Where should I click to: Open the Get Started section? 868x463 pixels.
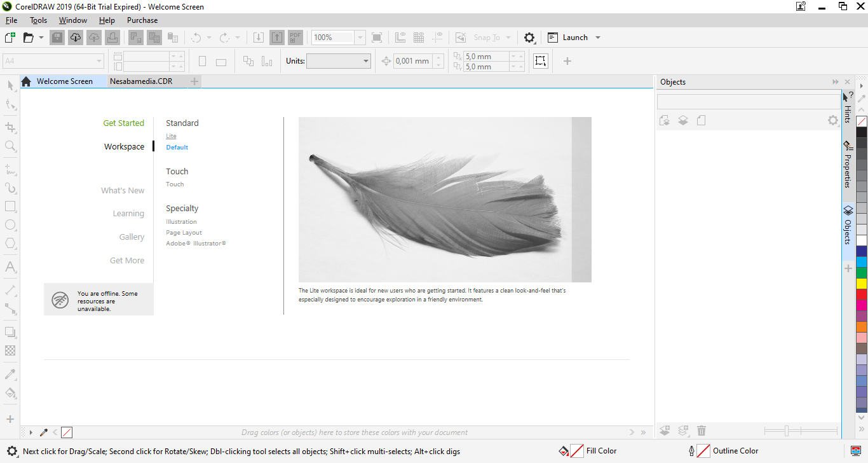click(x=123, y=123)
